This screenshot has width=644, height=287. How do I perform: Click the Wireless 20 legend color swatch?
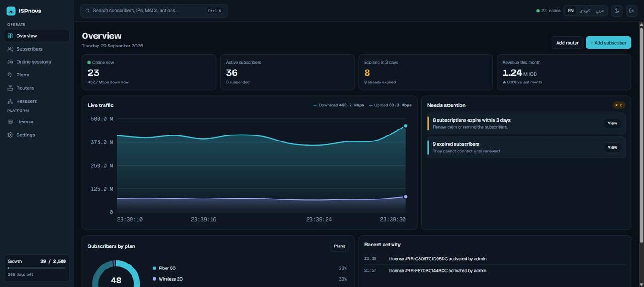(154, 279)
